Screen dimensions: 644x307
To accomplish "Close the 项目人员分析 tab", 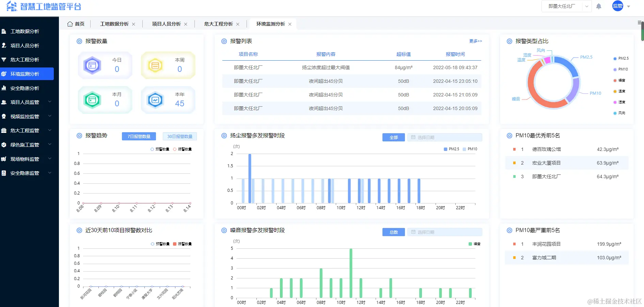I will (186, 24).
